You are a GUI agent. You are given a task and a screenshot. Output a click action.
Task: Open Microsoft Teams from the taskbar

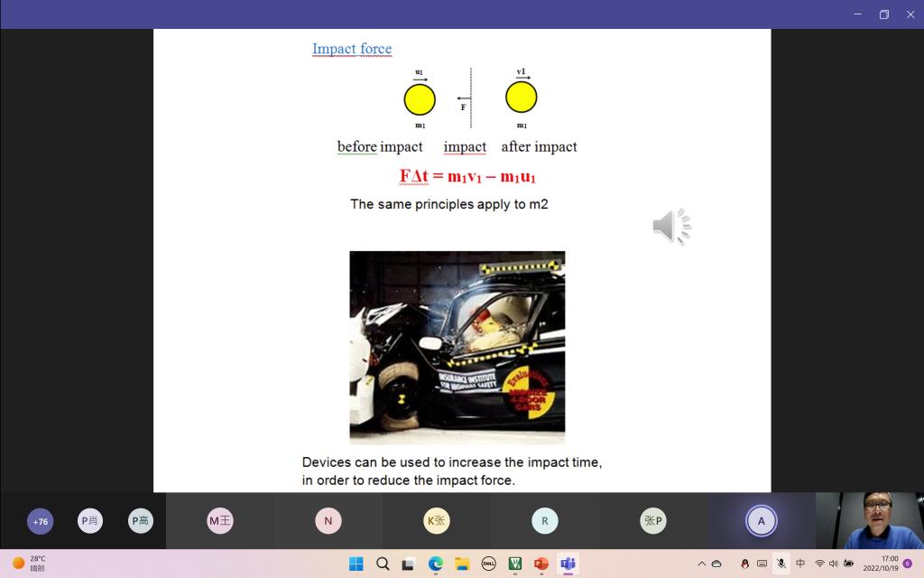[x=568, y=564]
